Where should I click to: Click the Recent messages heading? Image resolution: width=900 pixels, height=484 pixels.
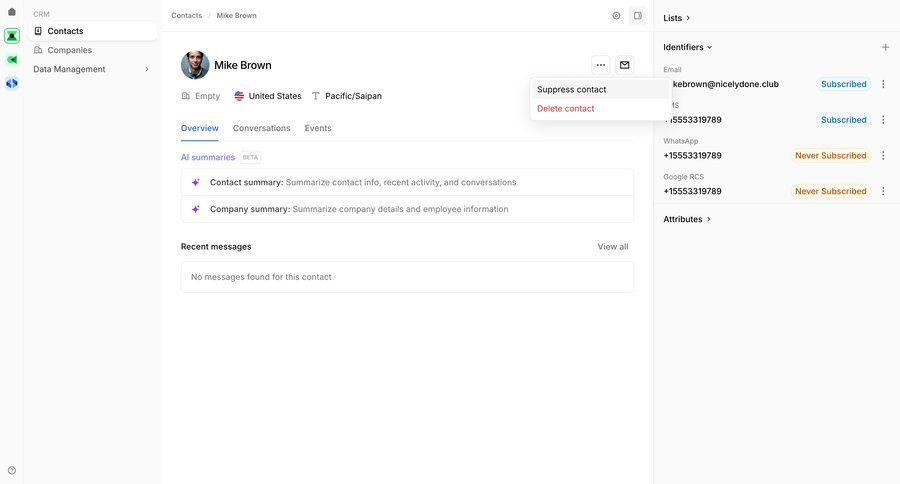(x=216, y=247)
